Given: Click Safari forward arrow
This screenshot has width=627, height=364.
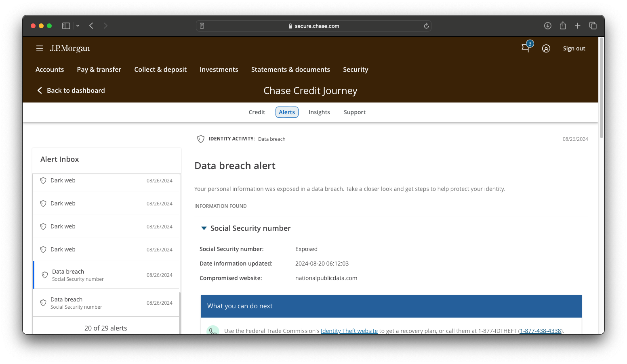Looking at the screenshot, I should pos(105,26).
